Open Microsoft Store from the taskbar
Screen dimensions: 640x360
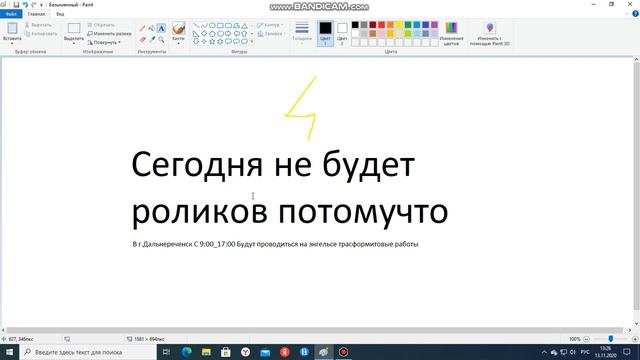click(x=226, y=352)
